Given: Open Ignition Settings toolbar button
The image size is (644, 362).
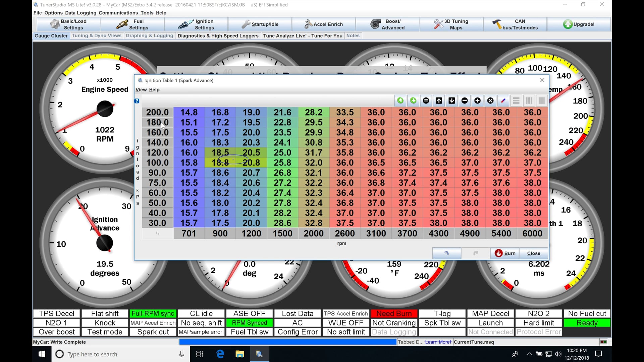Looking at the screenshot, I should pyautogui.click(x=196, y=24).
